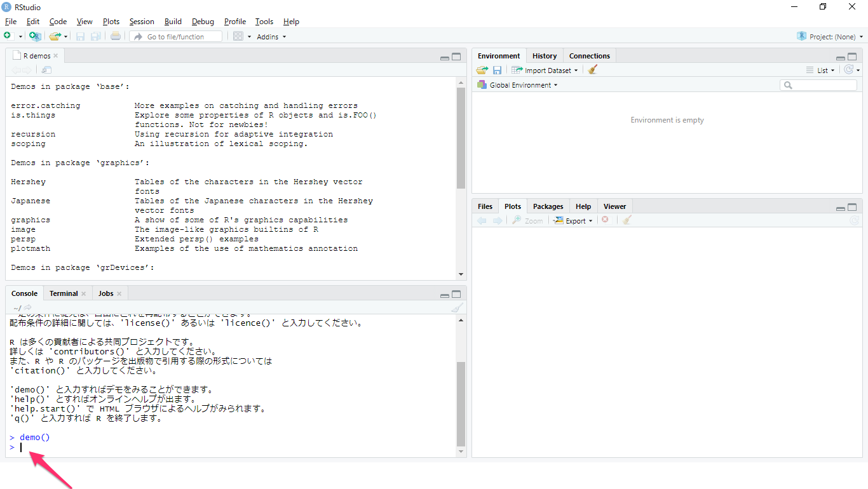
Task: Show source file in new window icon
Action: coord(45,70)
